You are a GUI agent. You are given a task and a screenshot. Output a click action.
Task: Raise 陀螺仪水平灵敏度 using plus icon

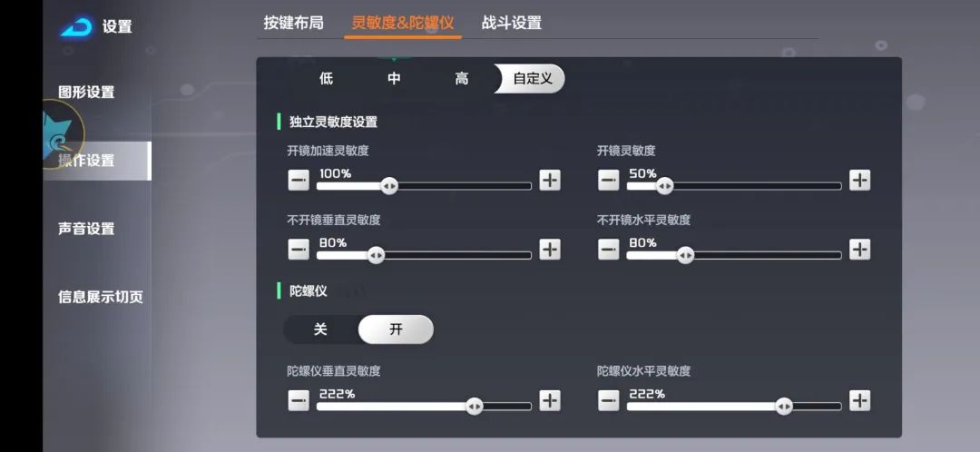point(859,400)
